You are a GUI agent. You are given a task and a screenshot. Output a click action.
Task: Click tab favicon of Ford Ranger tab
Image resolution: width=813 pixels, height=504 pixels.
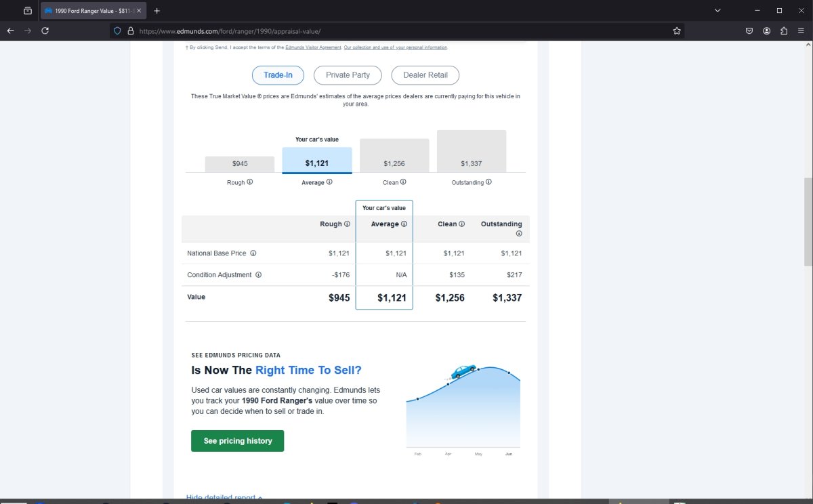click(49, 11)
